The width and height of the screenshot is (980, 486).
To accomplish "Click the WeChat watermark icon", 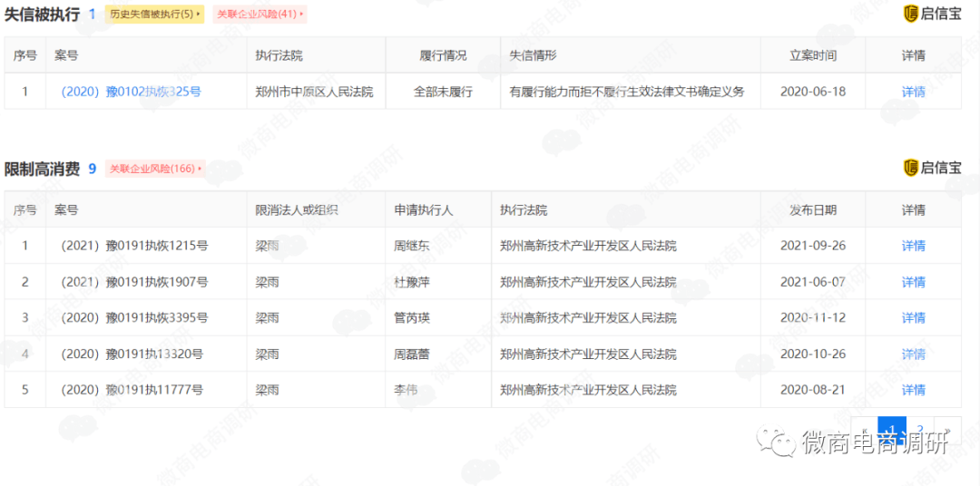I will click(779, 443).
